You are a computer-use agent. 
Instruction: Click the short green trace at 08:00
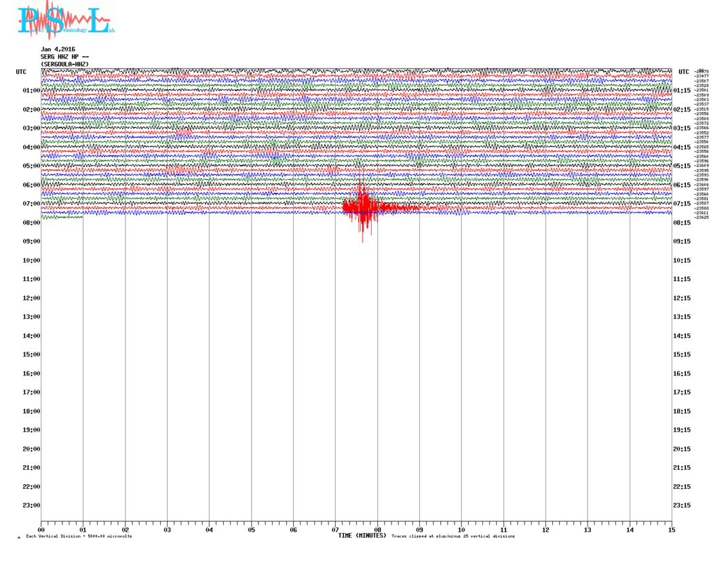62,217
